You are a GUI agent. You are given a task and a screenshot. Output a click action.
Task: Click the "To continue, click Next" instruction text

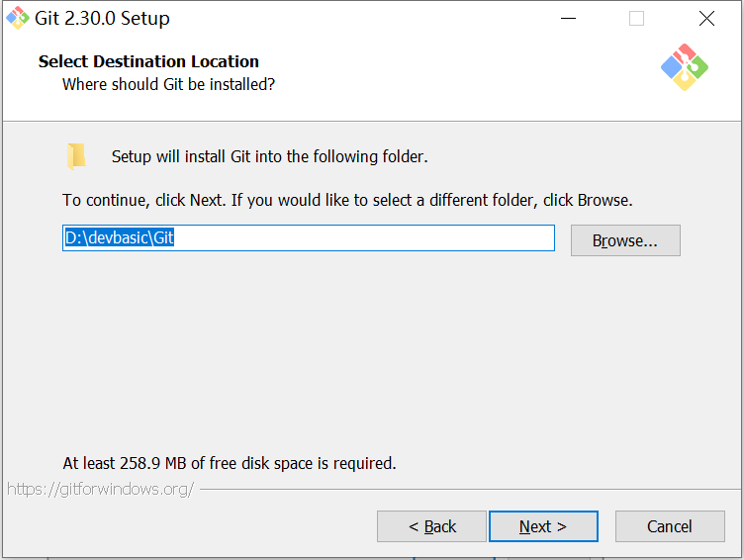point(347,200)
